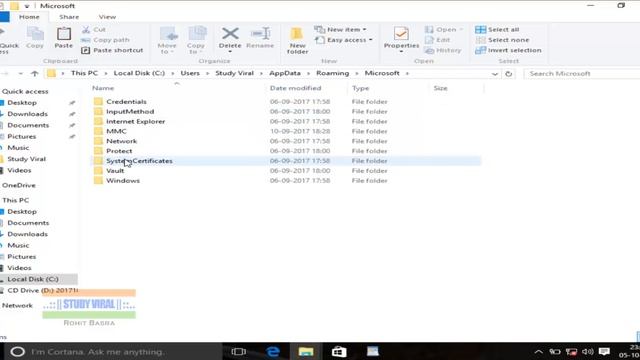Switch to the View ribbon tab
This screenshot has width=640, height=360.
107,17
